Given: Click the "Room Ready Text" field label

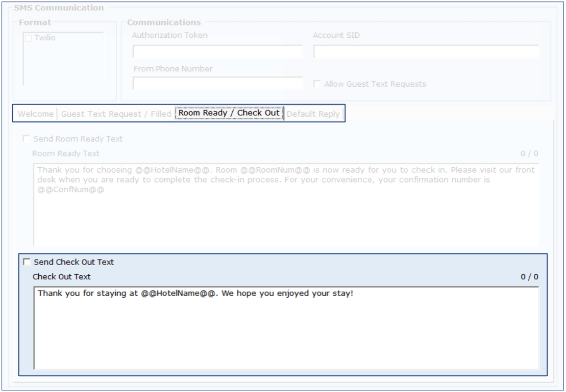Looking at the screenshot, I should 66,153.
